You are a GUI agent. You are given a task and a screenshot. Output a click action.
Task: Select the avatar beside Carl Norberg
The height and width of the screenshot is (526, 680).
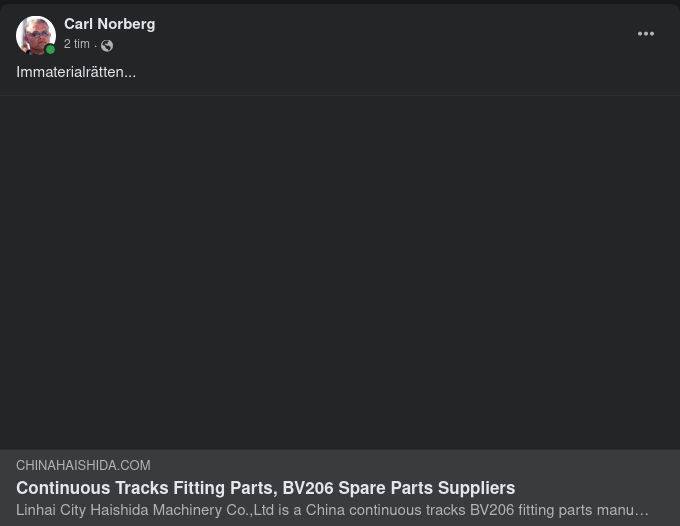35,35
